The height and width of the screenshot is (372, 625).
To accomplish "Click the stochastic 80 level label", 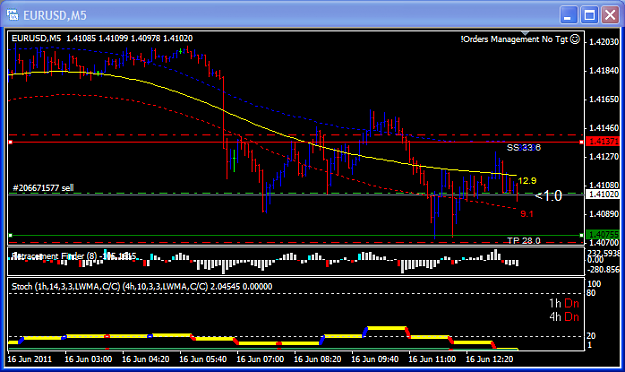I will point(592,293).
